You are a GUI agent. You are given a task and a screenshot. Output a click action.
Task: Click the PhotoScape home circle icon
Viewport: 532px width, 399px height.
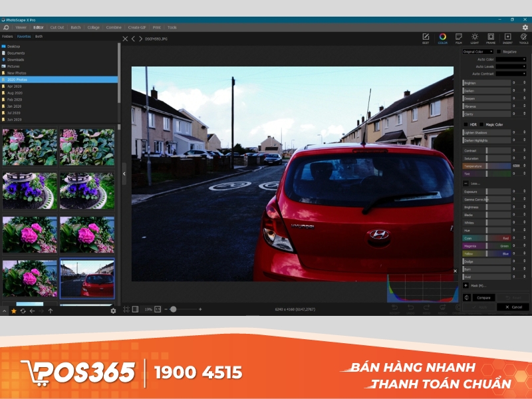[6, 27]
